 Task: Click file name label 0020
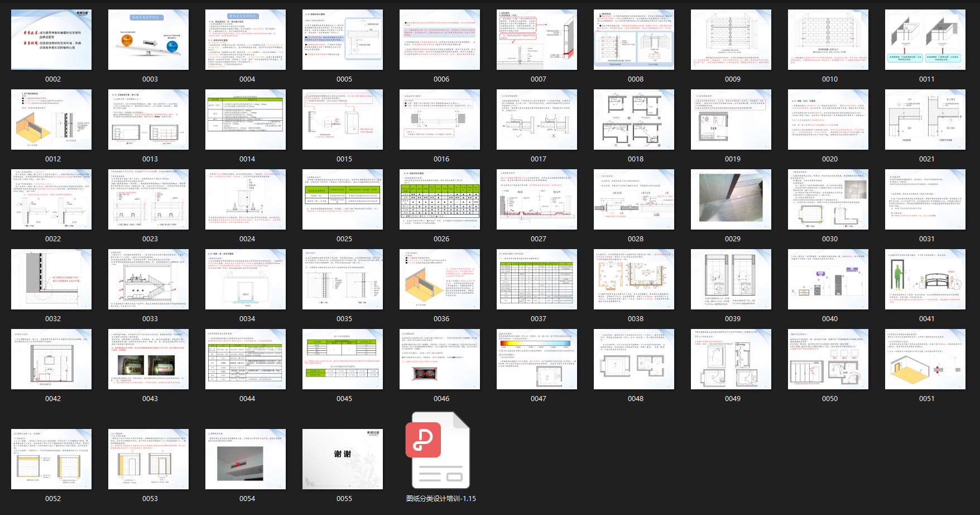830,159
